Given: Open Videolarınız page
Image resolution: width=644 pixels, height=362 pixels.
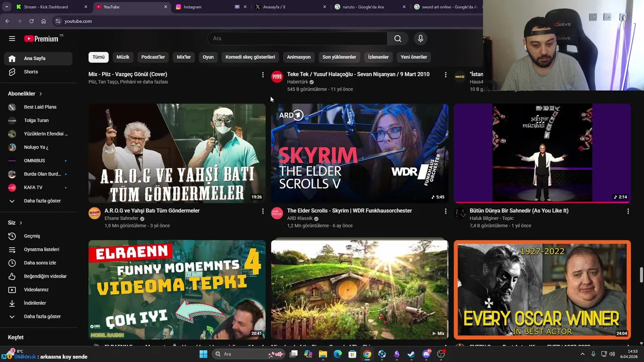Looking at the screenshot, I should point(38,290).
